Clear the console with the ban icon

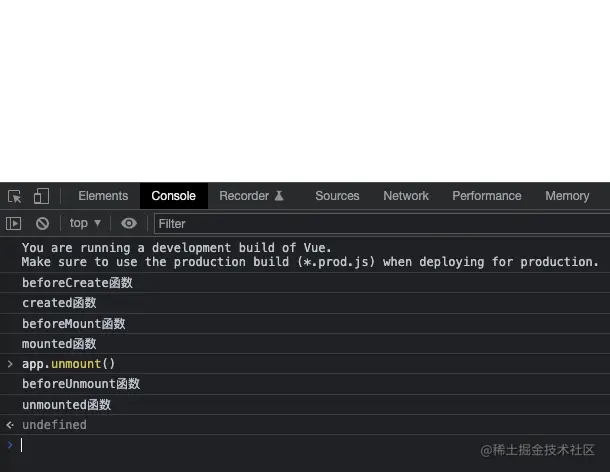pos(42,223)
